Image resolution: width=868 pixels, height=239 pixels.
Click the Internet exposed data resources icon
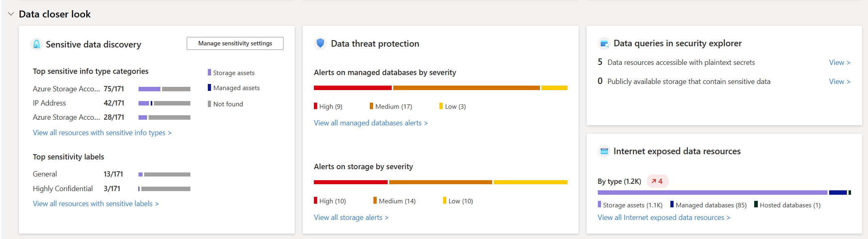604,151
